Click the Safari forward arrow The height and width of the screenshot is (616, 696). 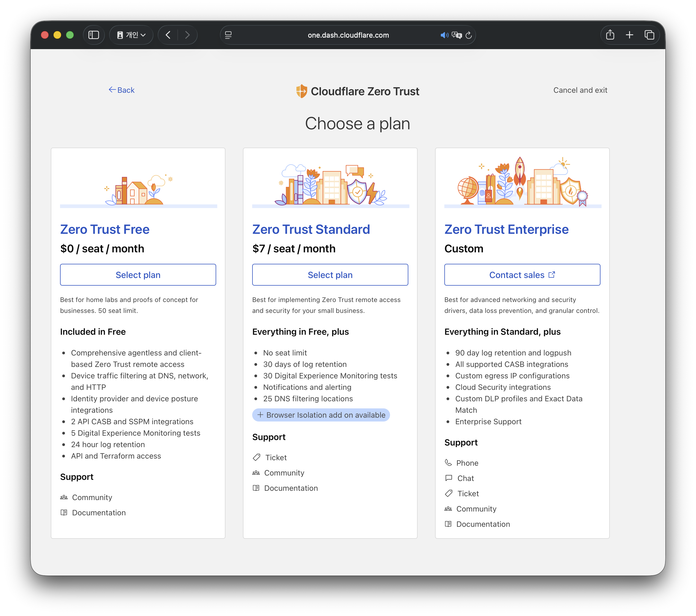pos(187,35)
